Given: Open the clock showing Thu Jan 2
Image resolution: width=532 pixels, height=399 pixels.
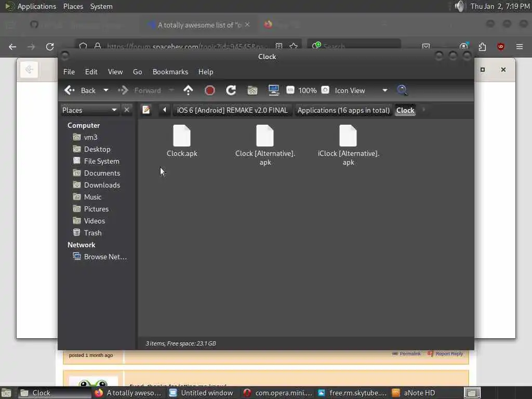Looking at the screenshot, I should tap(500, 6).
